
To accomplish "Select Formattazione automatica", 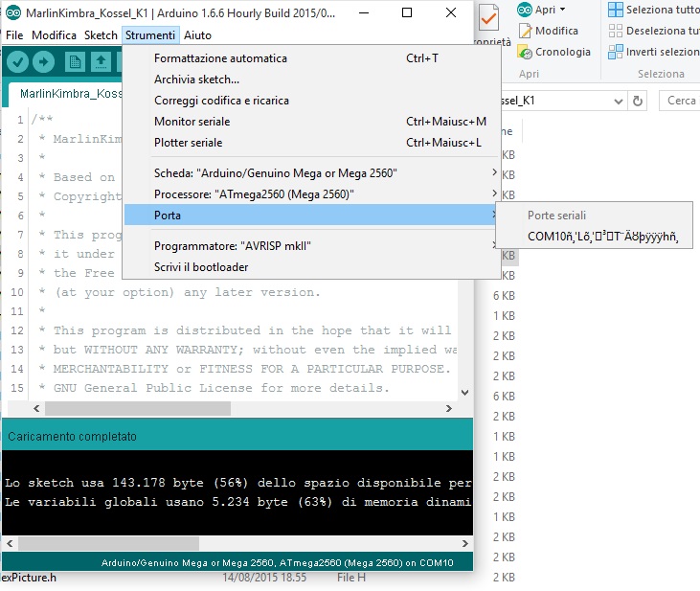I will pyautogui.click(x=311, y=58).
